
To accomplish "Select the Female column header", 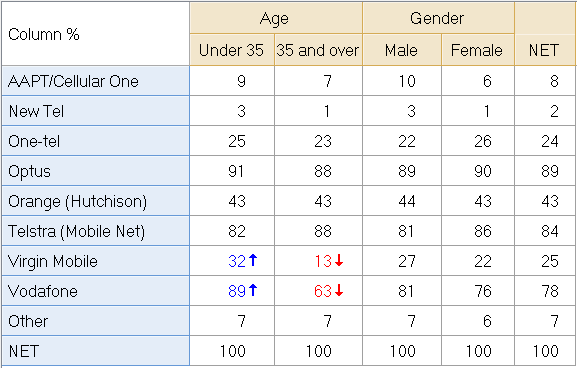I will 478,50.
